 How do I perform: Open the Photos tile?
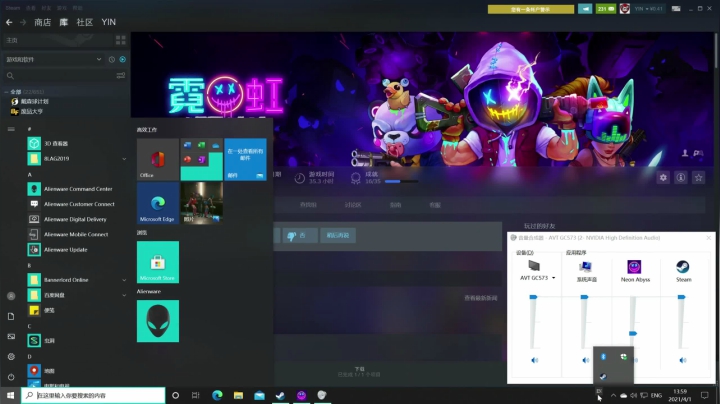pos(202,203)
